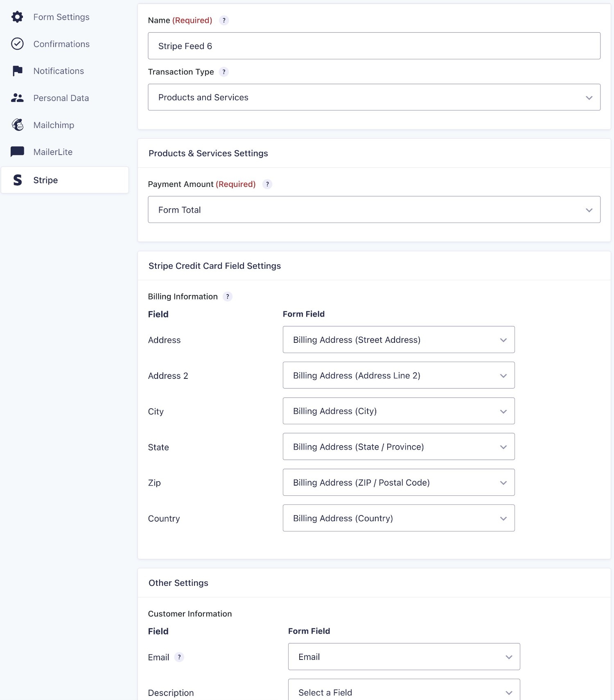This screenshot has height=700, width=614.
Task: Click the Stripe Credit Card Field Settings heading
Action: coord(215,266)
